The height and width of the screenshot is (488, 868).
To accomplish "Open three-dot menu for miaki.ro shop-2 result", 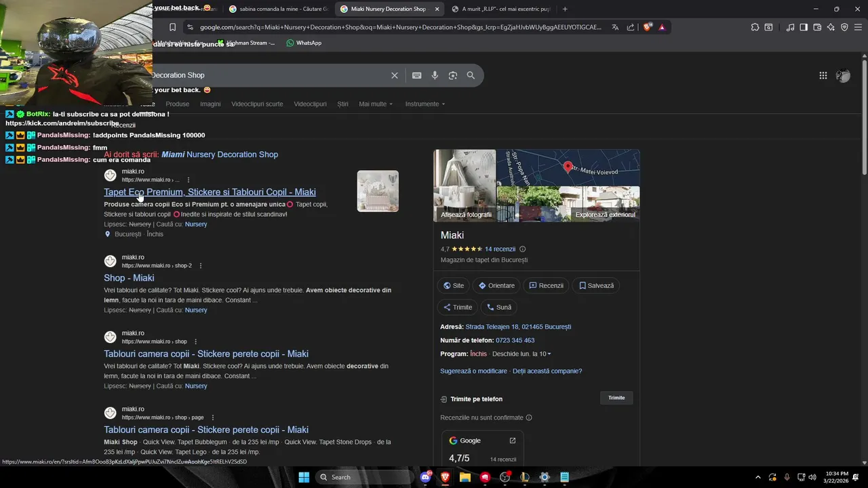I will (201, 266).
